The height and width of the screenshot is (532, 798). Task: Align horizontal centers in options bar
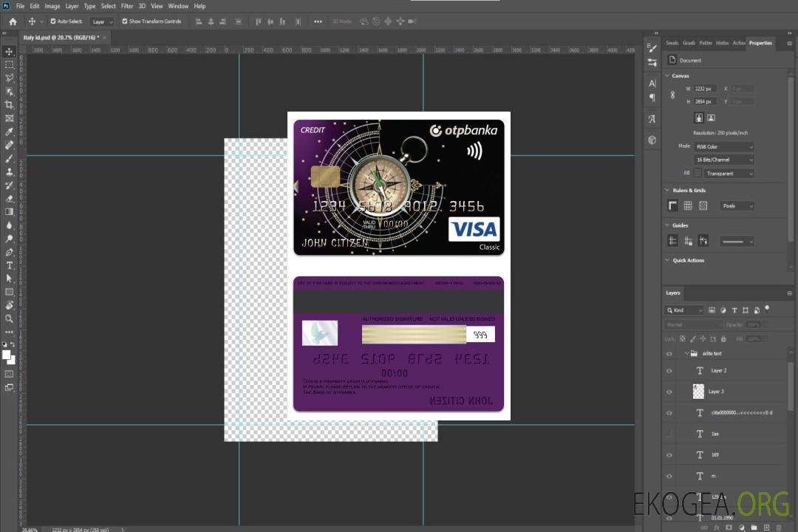click(211, 21)
